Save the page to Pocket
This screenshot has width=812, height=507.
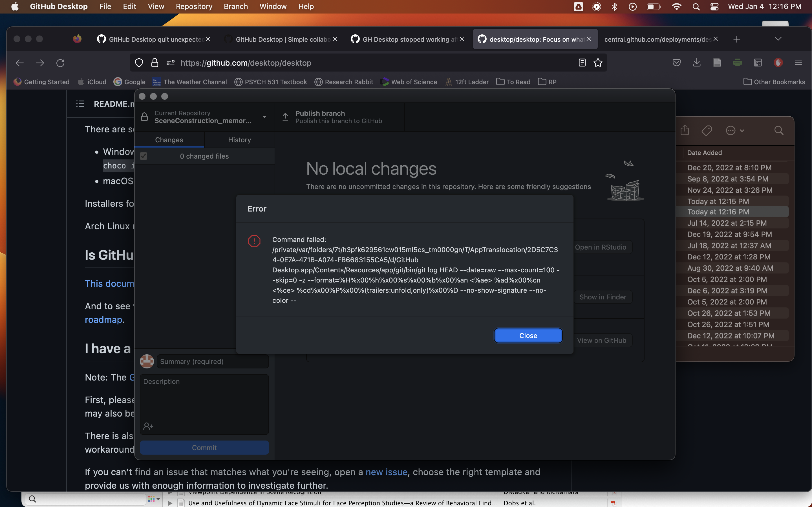pyautogui.click(x=676, y=62)
